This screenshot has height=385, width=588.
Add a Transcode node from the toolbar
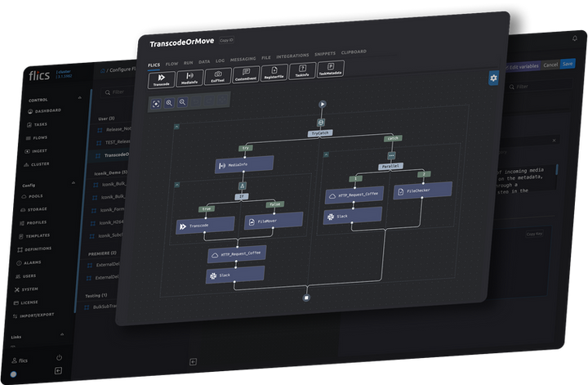[x=161, y=79]
